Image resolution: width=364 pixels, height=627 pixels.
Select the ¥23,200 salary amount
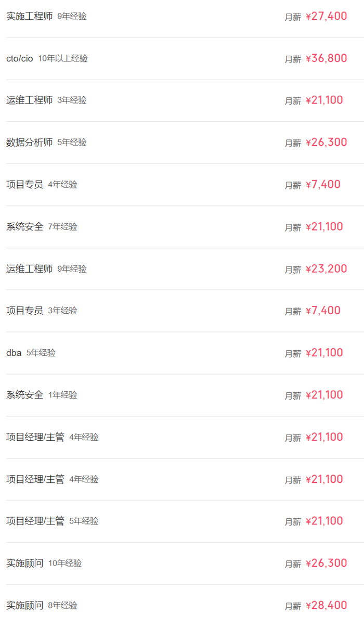tap(326, 268)
